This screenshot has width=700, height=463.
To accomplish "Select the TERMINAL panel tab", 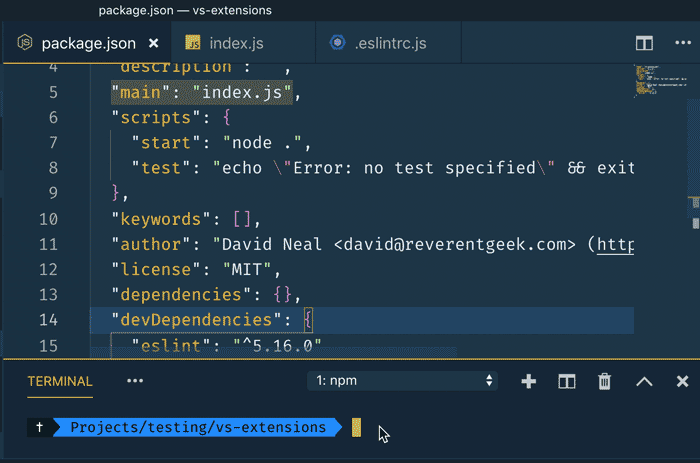I will [60, 381].
